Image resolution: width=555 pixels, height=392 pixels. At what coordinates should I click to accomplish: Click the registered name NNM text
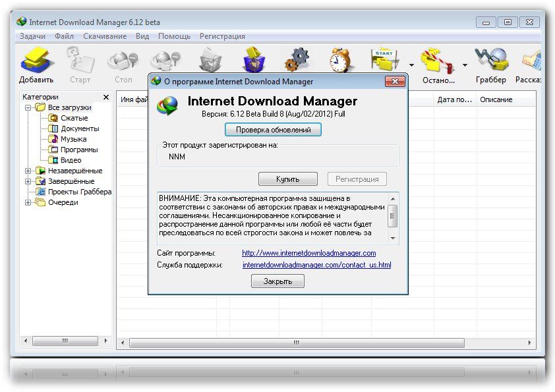177,157
